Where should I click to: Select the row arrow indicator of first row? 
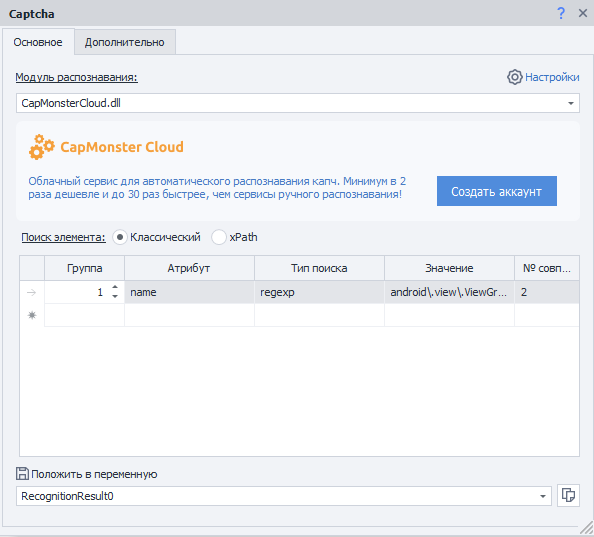(x=32, y=292)
